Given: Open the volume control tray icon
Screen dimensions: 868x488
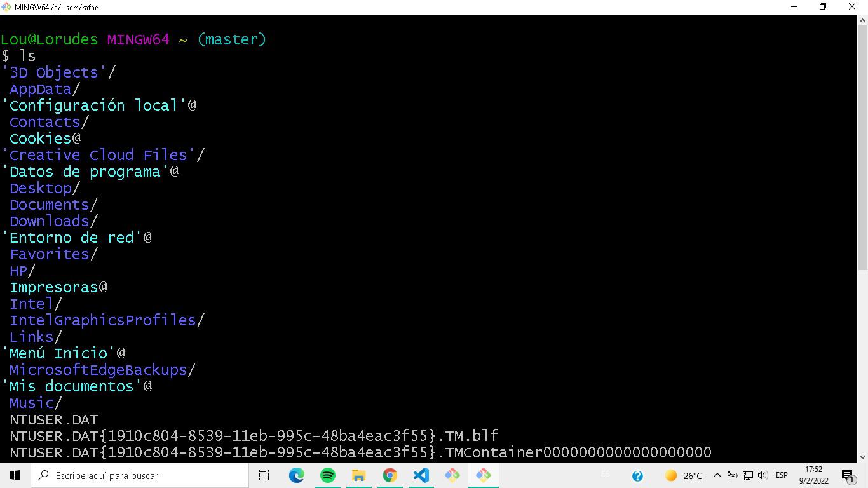Looking at the screenshot, I should click(x=763, y=475).
